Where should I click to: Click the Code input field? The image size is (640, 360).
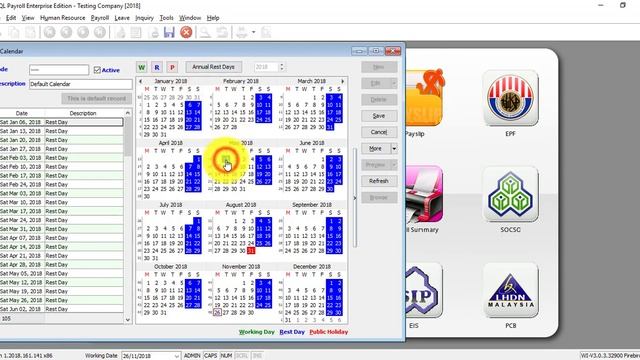click(x=59, y=70)
